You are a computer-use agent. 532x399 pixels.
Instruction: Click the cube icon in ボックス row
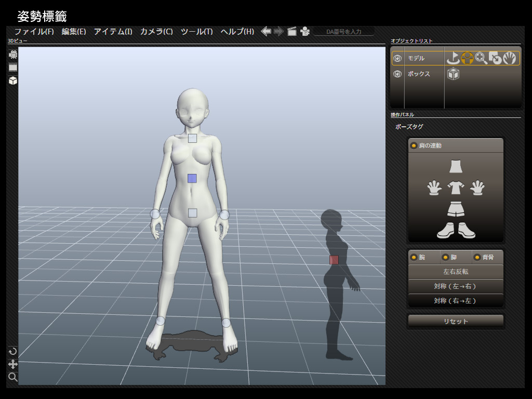[x=453, y=74]
